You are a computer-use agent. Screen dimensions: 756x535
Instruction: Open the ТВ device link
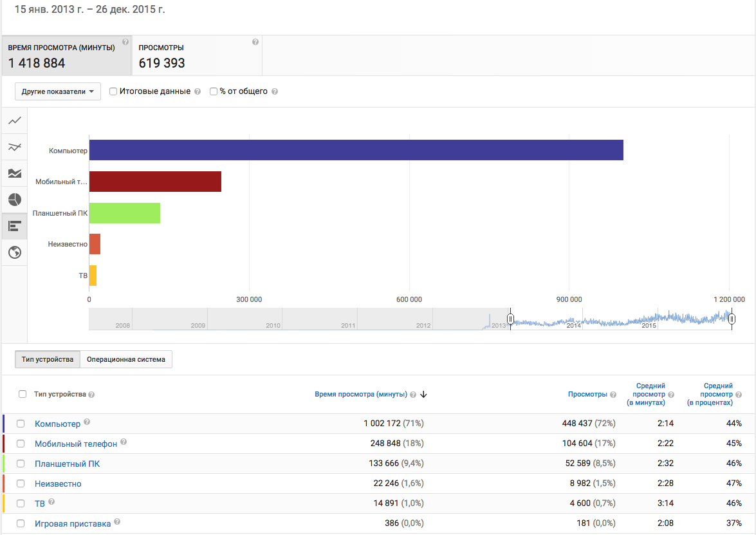pyautogui.click(x=39, y=503)
